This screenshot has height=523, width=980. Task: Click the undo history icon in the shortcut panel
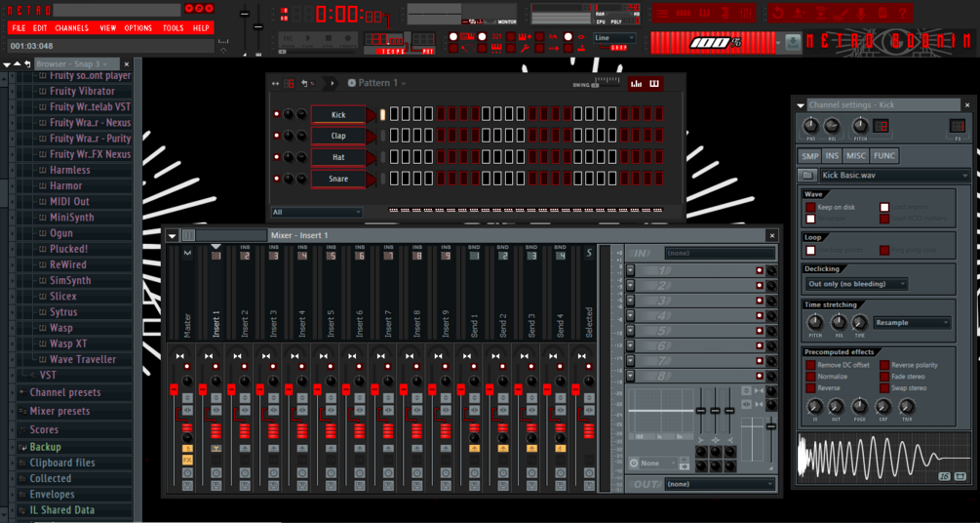778,13
